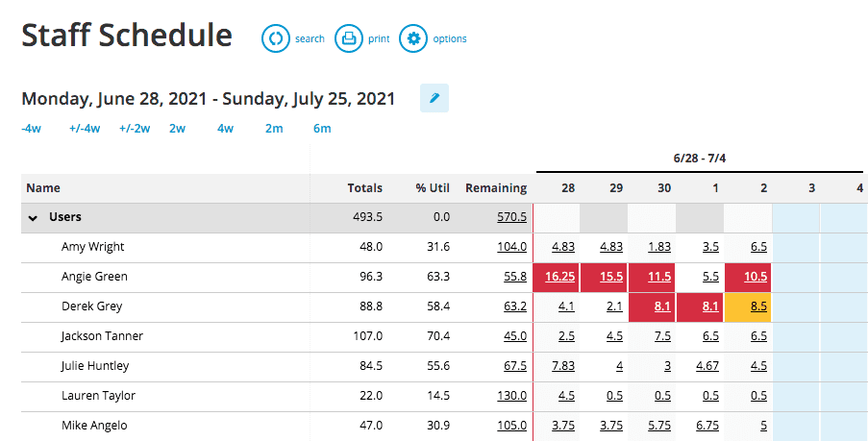Set range to 6m
Viewport: 868px width, 441px height.
click(x=322, y=129)
